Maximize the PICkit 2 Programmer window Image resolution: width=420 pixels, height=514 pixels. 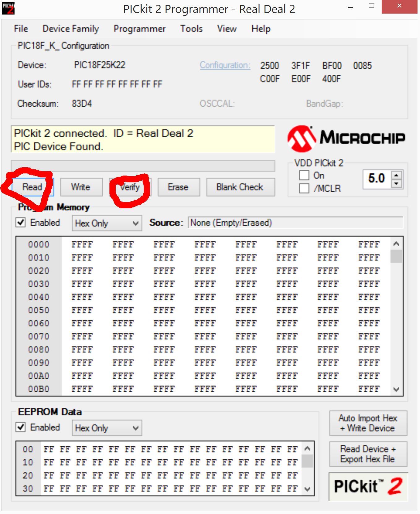(371, 6)
